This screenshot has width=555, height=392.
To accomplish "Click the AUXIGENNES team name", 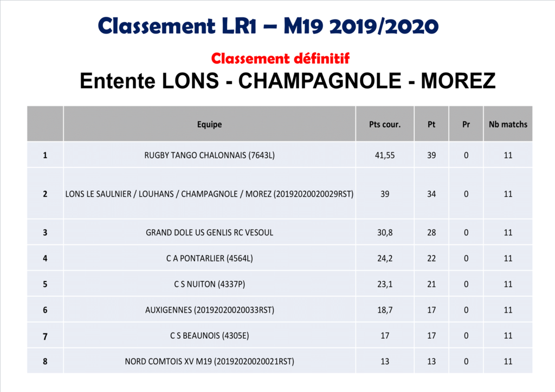I will click(x=209, y=310).
